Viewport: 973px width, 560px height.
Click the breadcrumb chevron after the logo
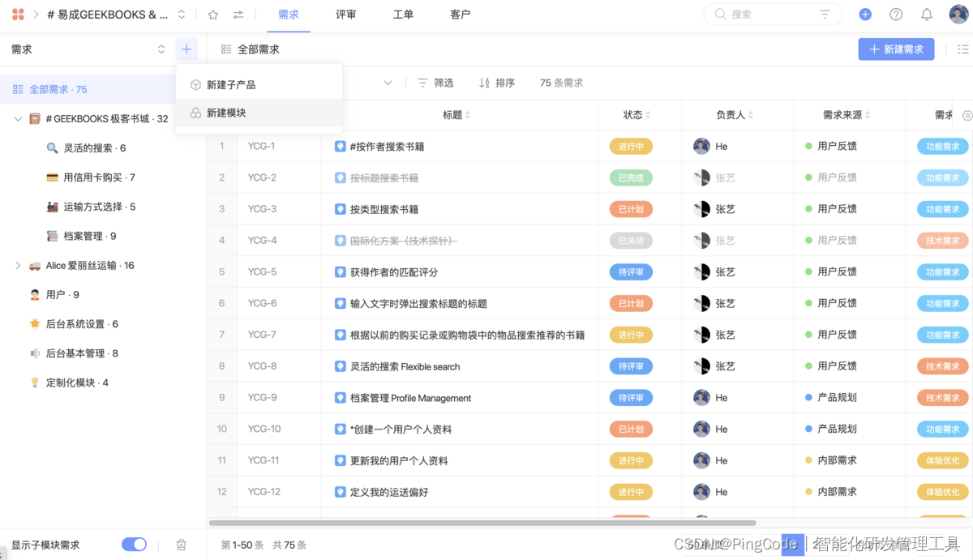pyautogui.click(x=36, y=15)
